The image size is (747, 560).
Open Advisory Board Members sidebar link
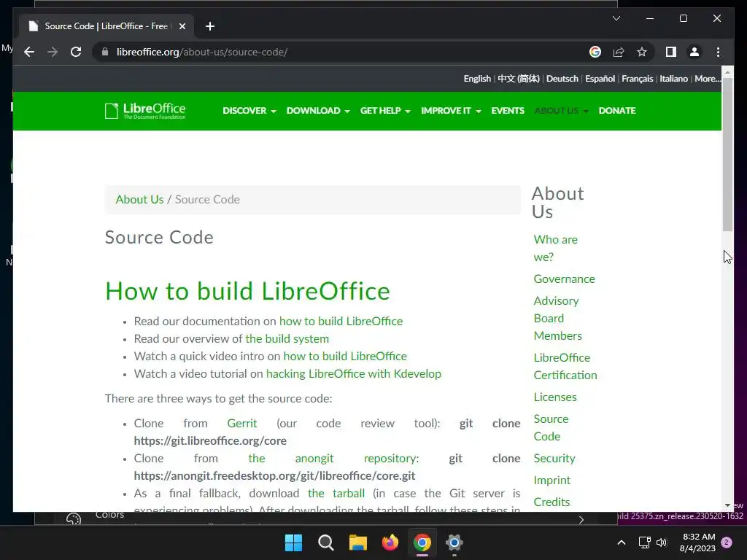[557, 318]
